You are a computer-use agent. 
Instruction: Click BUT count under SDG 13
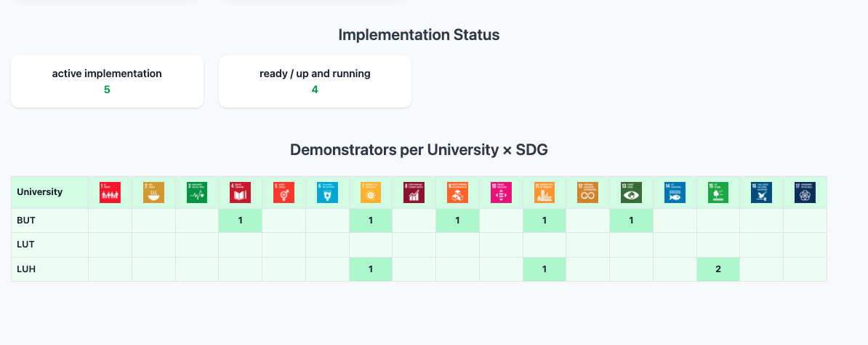click(632, 221)
